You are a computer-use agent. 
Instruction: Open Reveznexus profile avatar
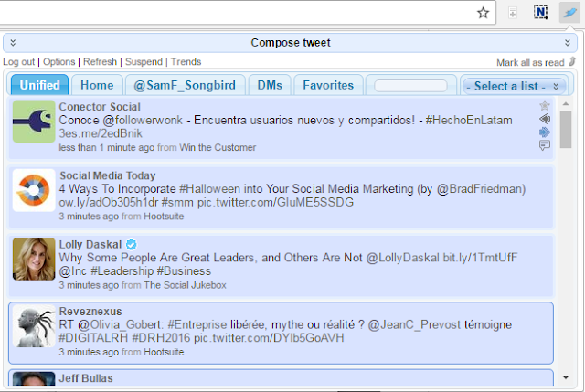[x=34, y=326]
